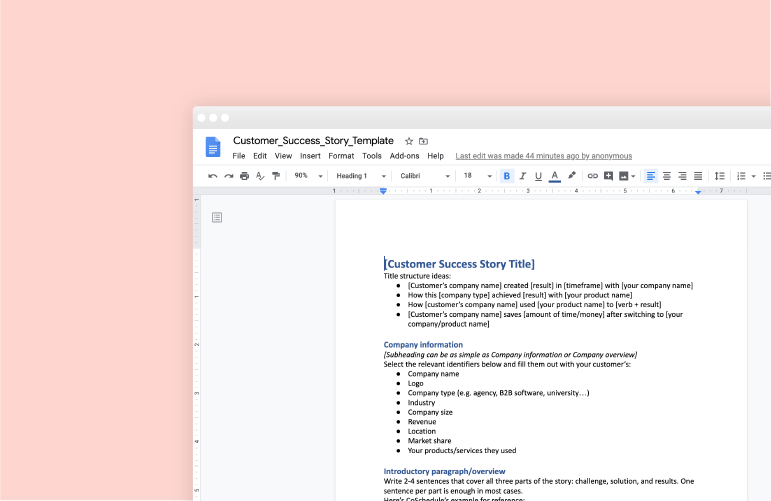The height and width of the screenshot is (501, 771).
Task: Select Left align
Action: [651, 176]
